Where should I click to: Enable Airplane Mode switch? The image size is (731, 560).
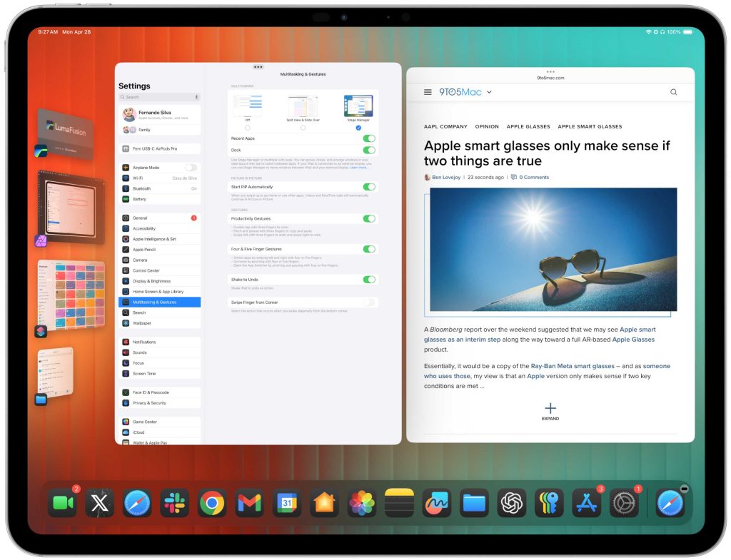[x=191, y=168]
